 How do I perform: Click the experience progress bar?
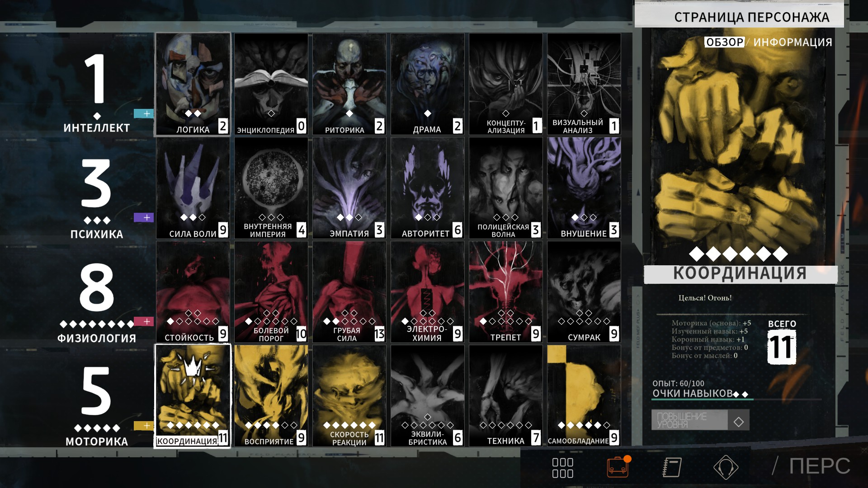[737, 399]
